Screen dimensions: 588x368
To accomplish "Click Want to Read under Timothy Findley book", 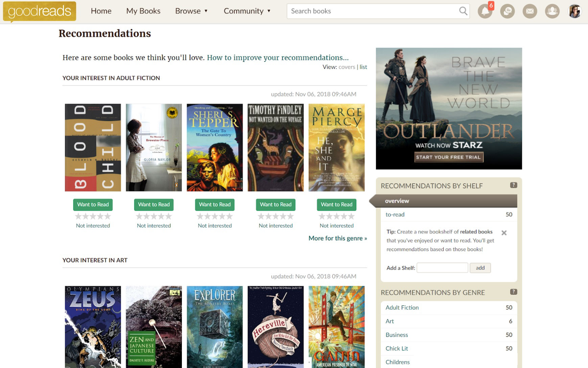I will point(276,204).
